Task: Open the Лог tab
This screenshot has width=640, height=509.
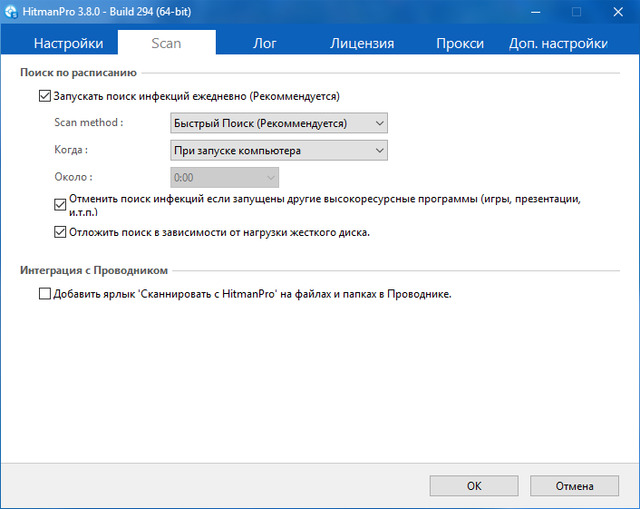Action: click(x=264, y=43)
